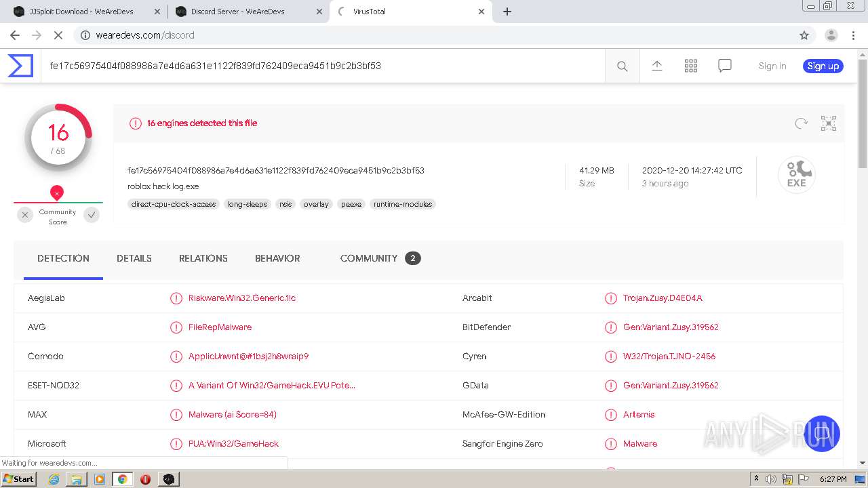
Task: Select GData Gen:Variant.Zusy.319562 result
Action: pos(671,386)
